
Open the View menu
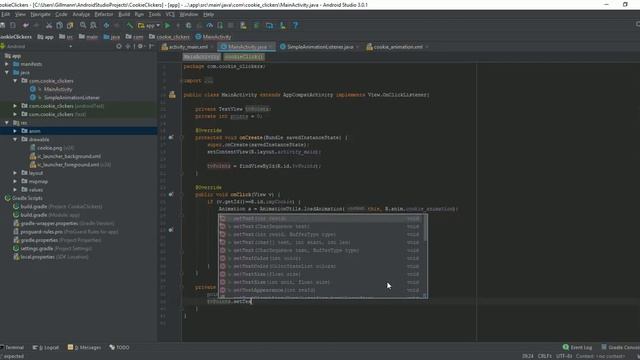coord(20,14)
